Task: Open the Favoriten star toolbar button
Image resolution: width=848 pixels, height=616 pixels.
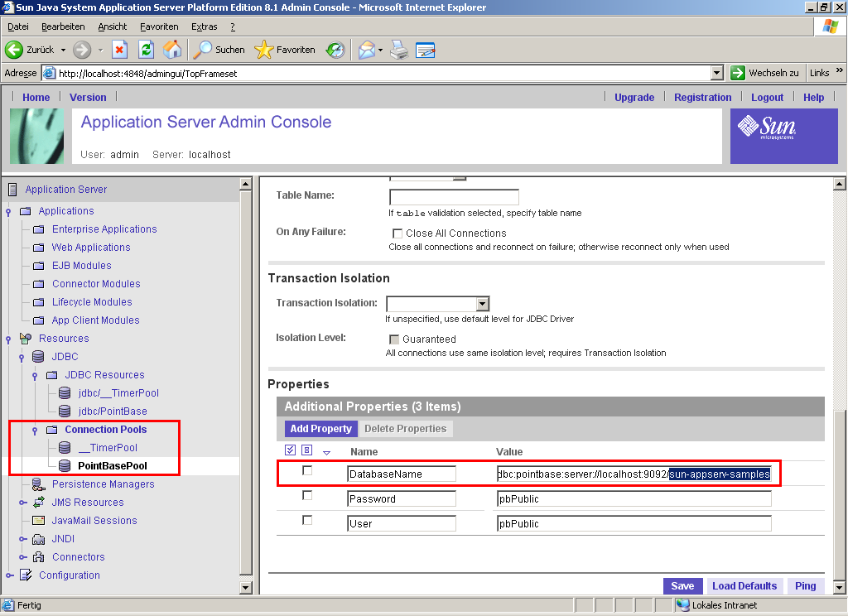Action: click(x=285, y=50)
